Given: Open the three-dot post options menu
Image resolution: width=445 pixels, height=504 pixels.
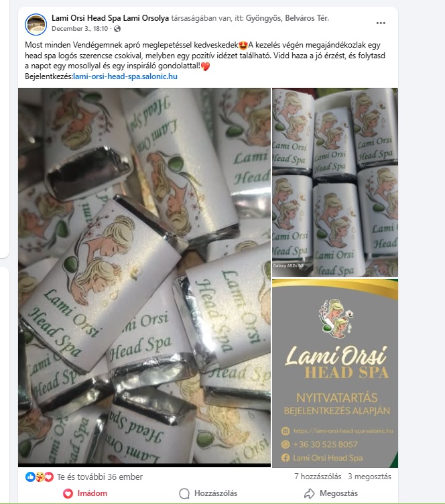Looking at the screenshot, I should (381, 23).
